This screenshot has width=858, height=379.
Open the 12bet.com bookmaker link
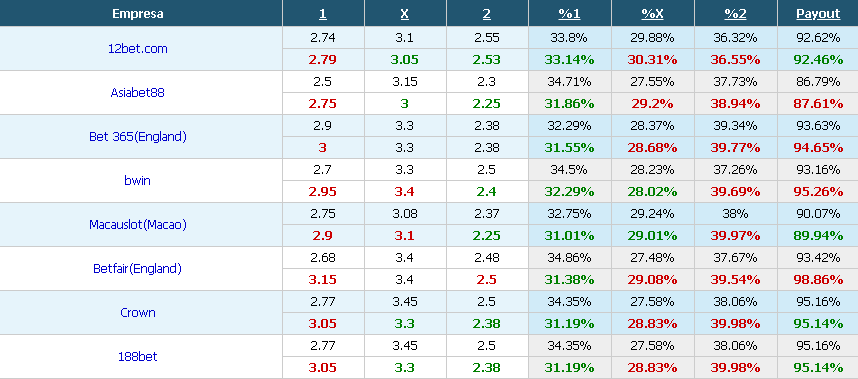(x=138, y=49)
